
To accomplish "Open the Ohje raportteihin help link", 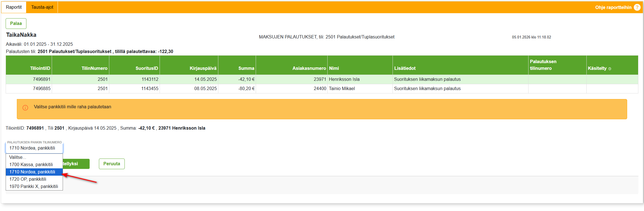I will click(x=613, y=7).
